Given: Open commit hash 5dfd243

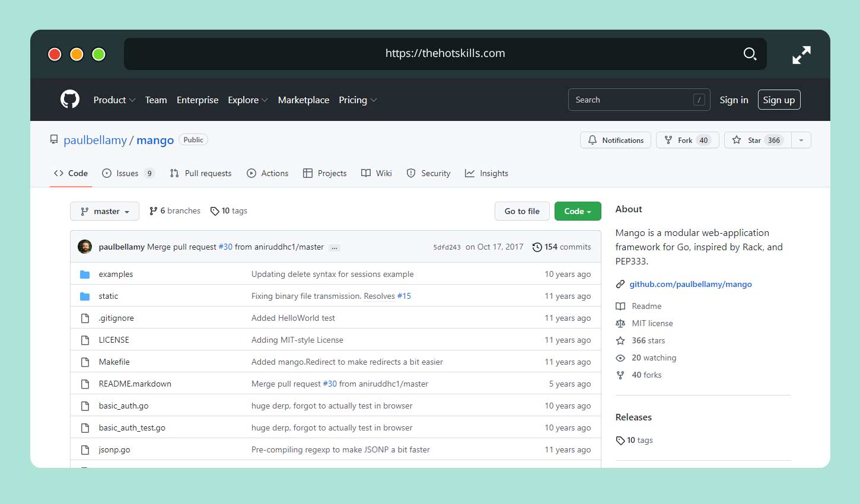Looking at the screenshot, I should (447, 247).
